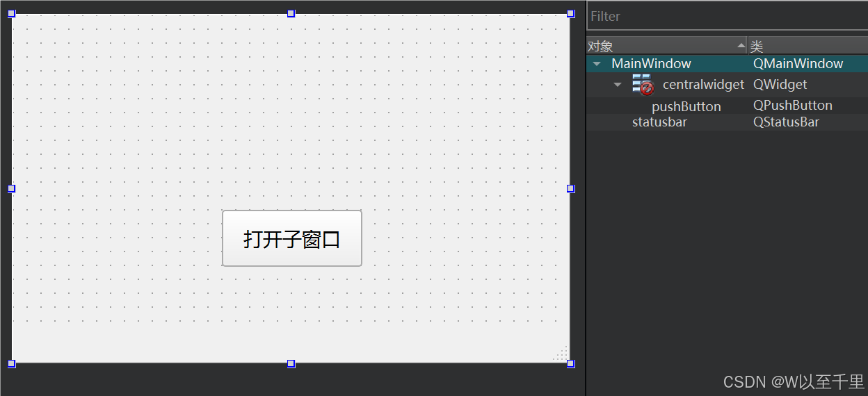The width and height of the screenshot is (868, 396).
Task: Click the left-middle form resize handle
Action: coord(12,188)
